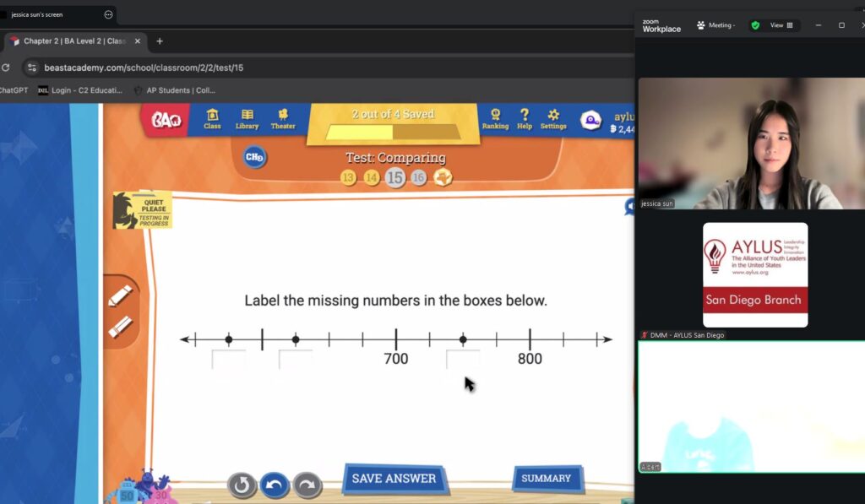Click the redo arrow button
Screen dimensions: 865x504
coord(307,485)
